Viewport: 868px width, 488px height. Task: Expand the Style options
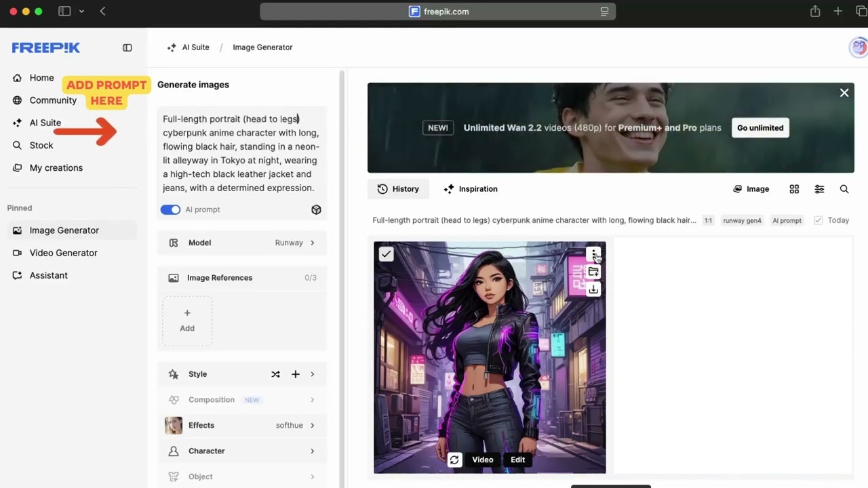pos(312,374)
